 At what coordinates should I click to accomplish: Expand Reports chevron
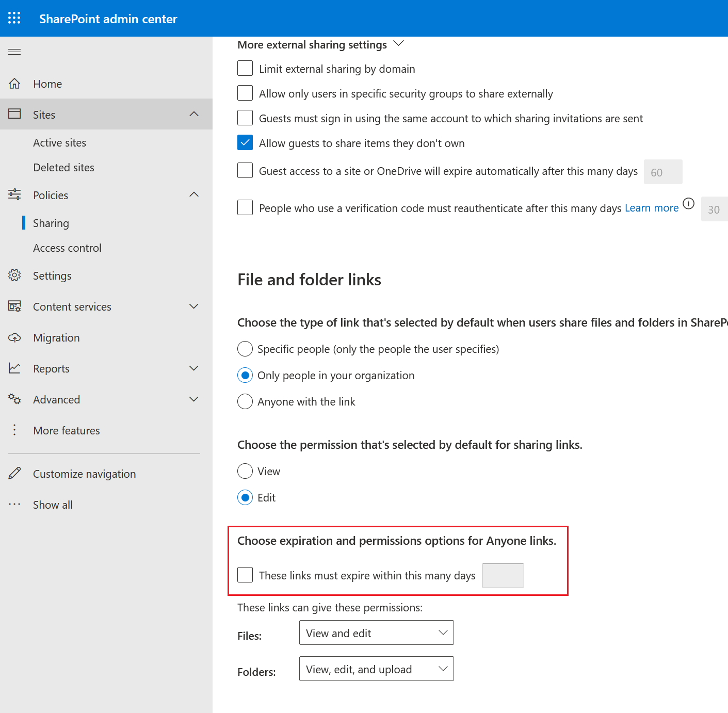point(194,368)
